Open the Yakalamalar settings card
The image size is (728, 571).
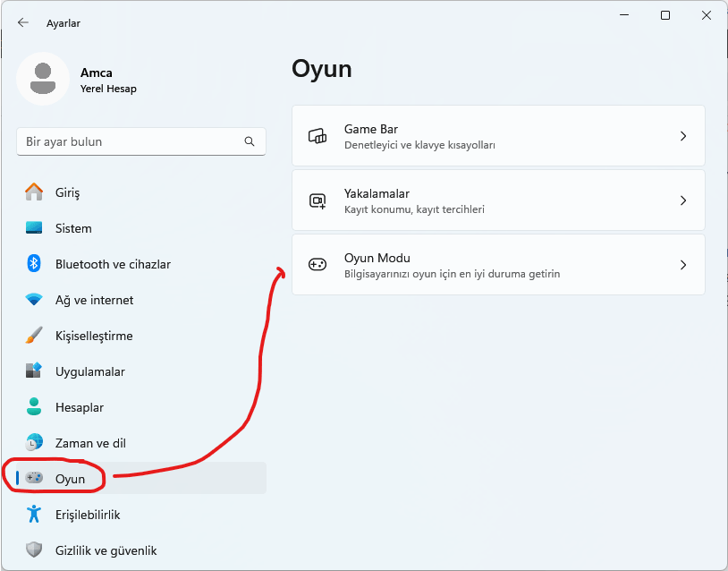[498, 200]
